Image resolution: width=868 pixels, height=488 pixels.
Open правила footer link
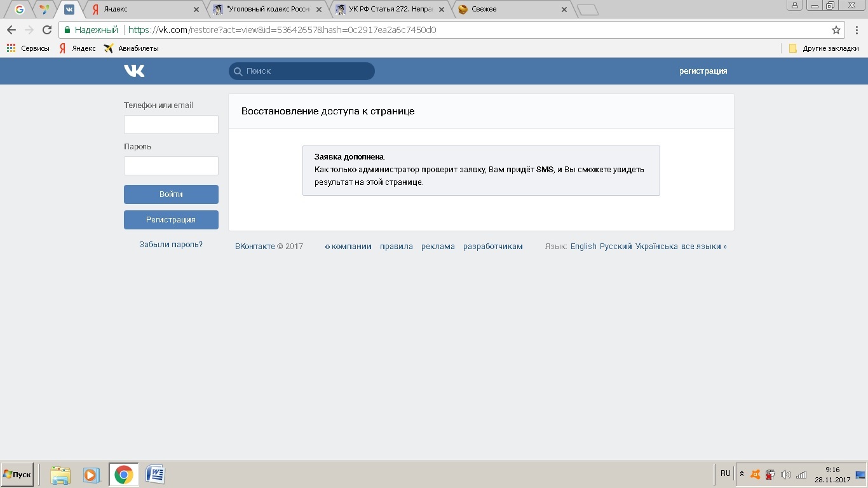coord(397,247)
